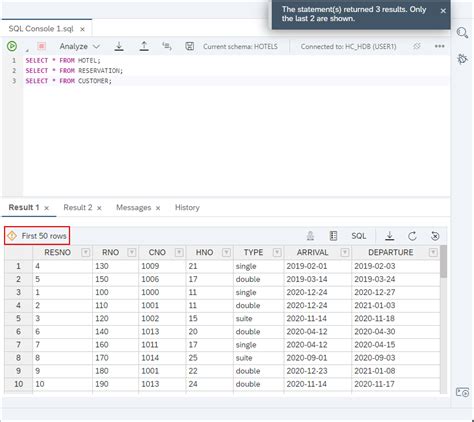Open the TYPE column filter dropdown
The height and width of the screenshot is (422, 474).
tap(277, 252)
